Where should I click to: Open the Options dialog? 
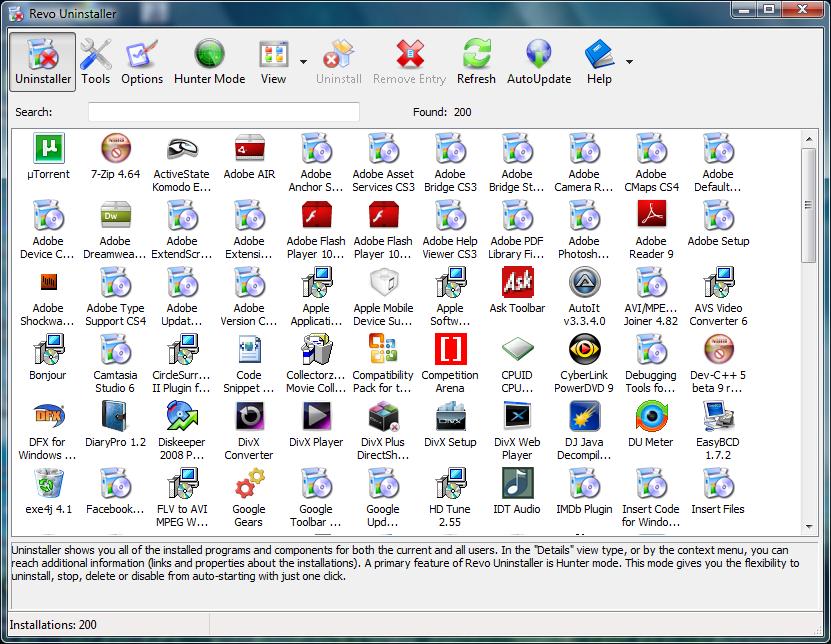tap(142, 62)
